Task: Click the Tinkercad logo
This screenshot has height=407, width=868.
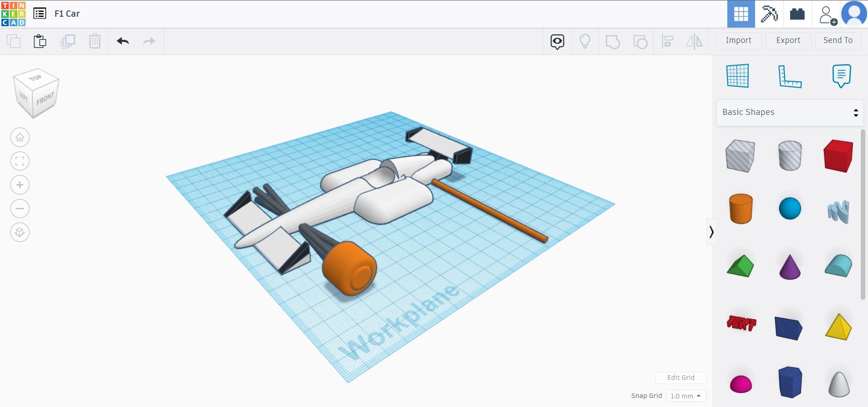Action: coord(14,14)
